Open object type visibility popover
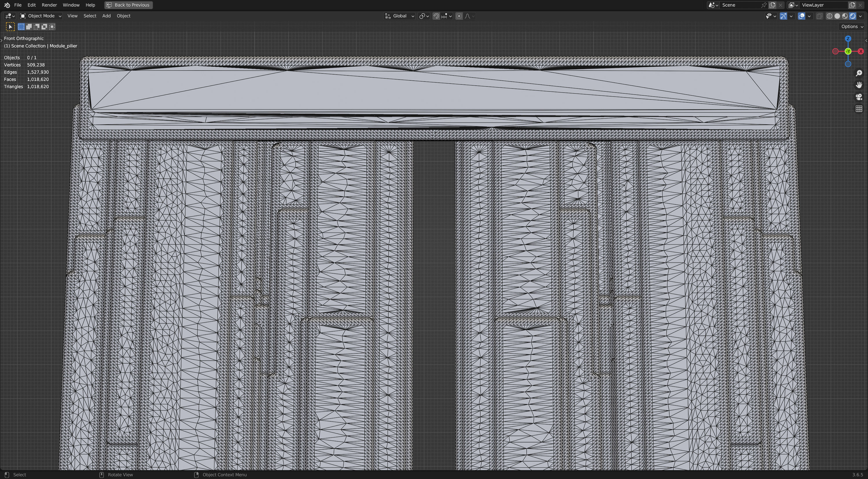The width and height of the screenshot is (868, 479). coord(770,16)
